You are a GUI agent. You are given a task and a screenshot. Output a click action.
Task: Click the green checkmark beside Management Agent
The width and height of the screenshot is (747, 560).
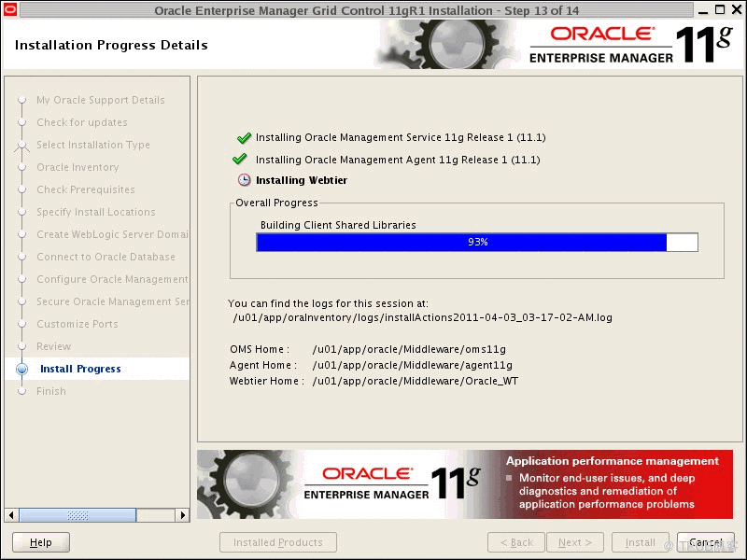click(240, 159)
